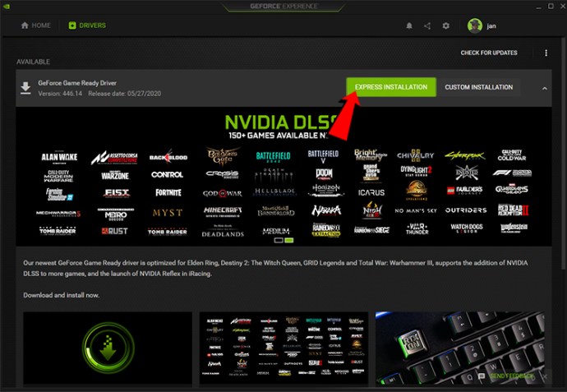
Task: Click the War Thunder logo
Action: coord(417,228)
